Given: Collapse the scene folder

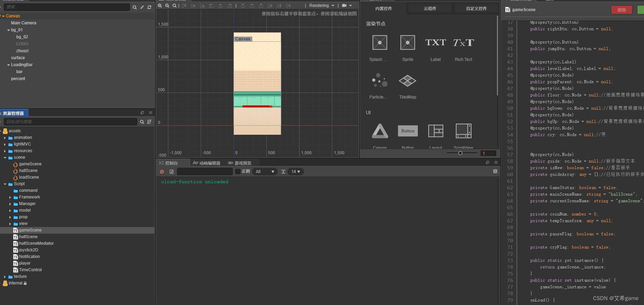Looking at the screenshot, I should [5, 158].
